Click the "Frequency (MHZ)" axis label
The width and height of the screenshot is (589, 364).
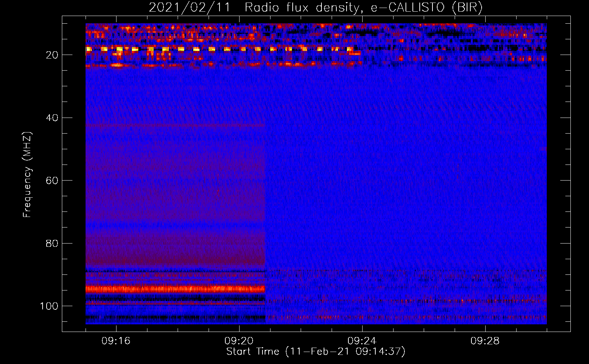27,174
